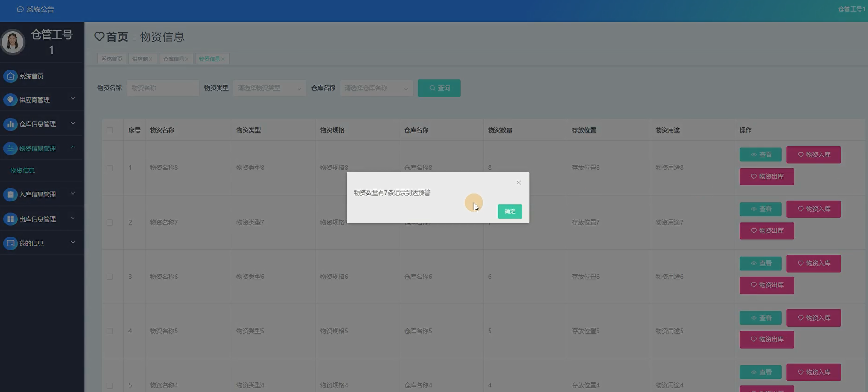Open 系统公告 icon in the top bar

pyautogui.click(x=20, y=9)
